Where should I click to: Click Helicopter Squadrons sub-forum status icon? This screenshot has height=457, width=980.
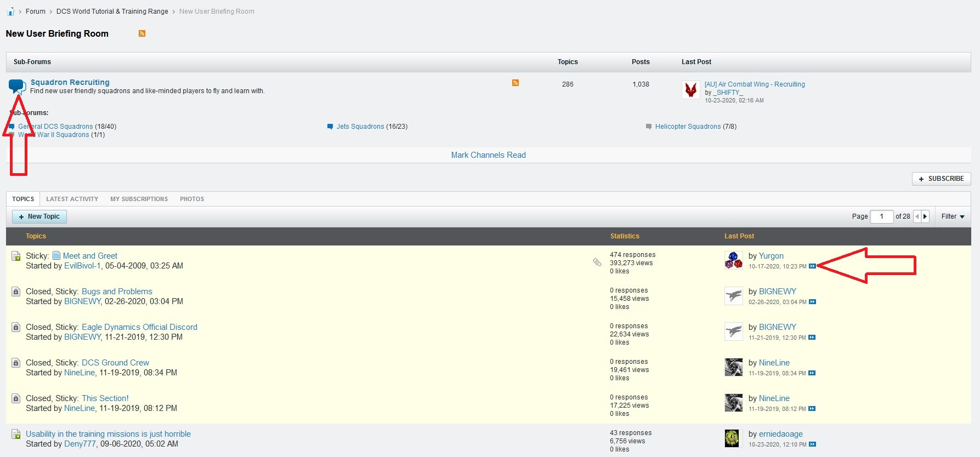tap(649, 127)
